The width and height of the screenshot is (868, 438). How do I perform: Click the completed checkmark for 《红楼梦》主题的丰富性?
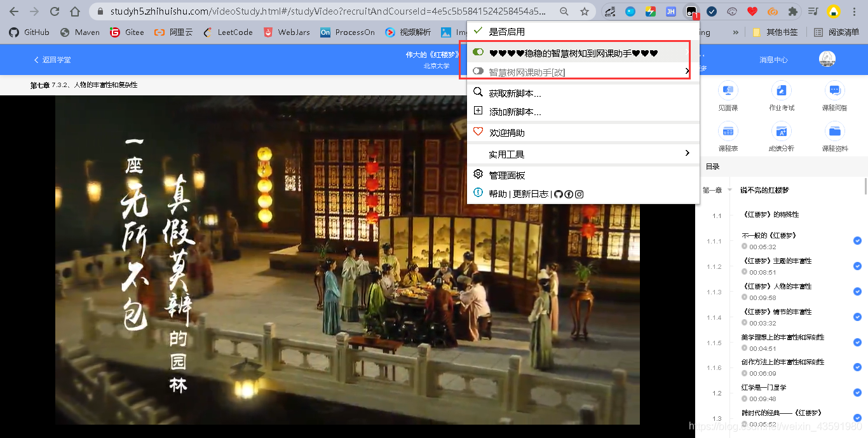[857, 266]
